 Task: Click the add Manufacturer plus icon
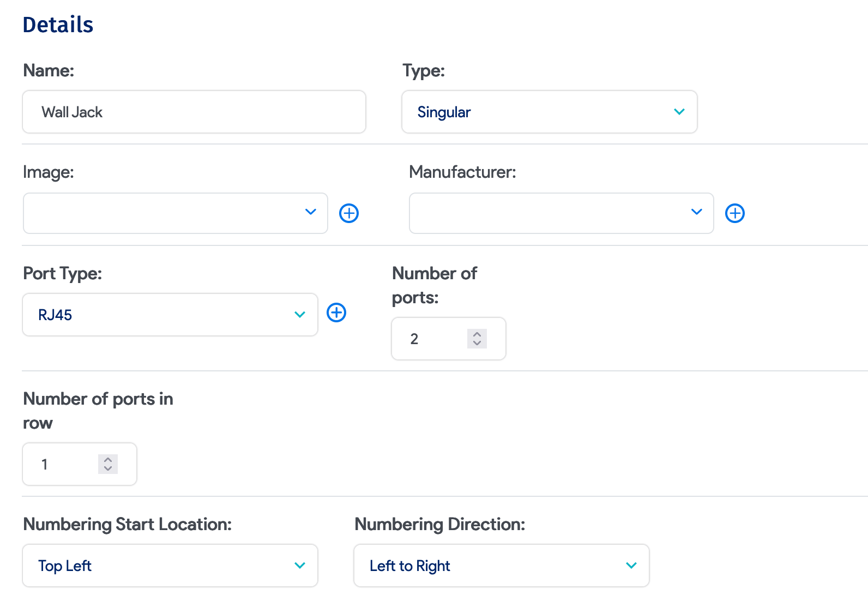(x=734, y=213)
